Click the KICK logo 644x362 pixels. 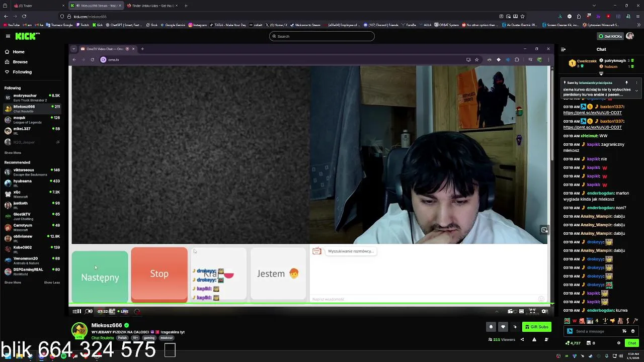coord(27,36)
